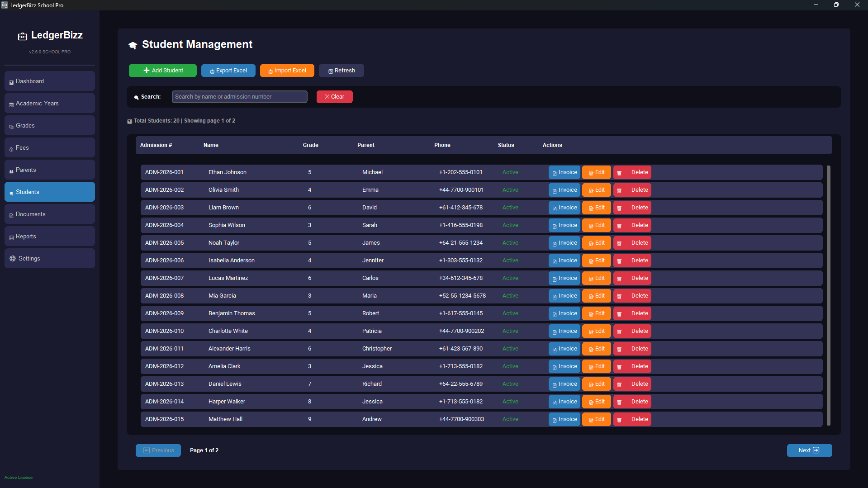The width and height of the screenshot is (868, 488).
Task: Click the Name column header
Action: click(x=211, y=145)
